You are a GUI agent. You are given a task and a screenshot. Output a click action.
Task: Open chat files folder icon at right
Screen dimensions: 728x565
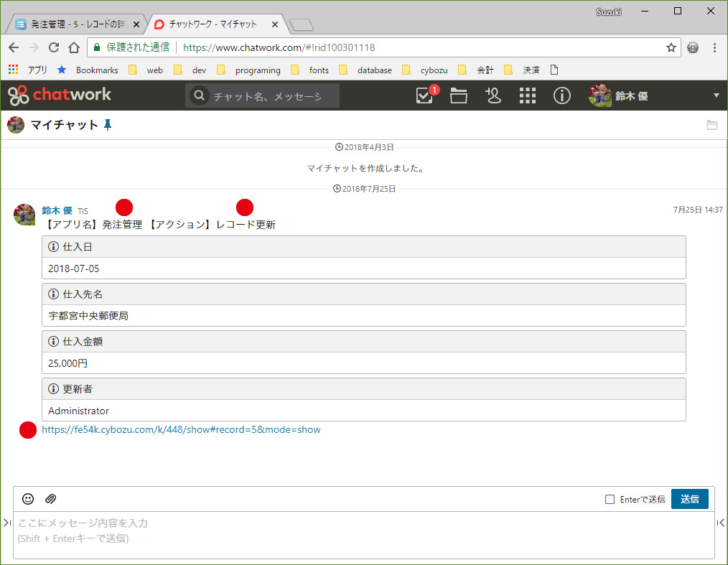point(712,125)
